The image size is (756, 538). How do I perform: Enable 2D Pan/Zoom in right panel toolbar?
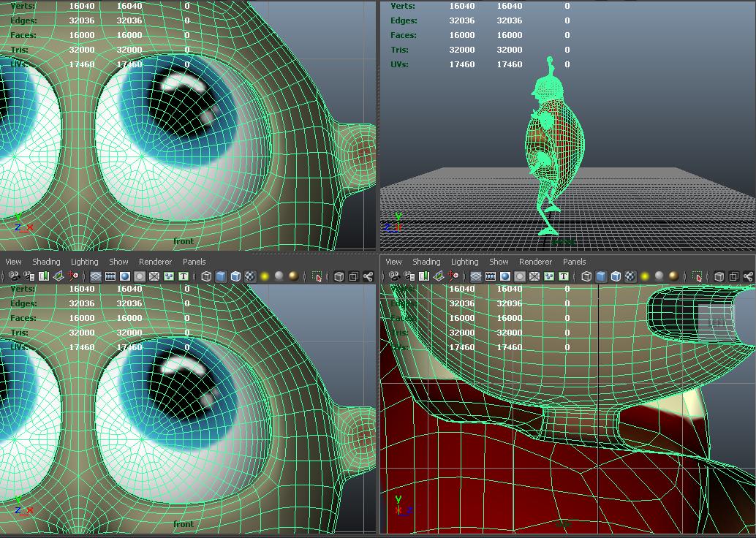454,276
